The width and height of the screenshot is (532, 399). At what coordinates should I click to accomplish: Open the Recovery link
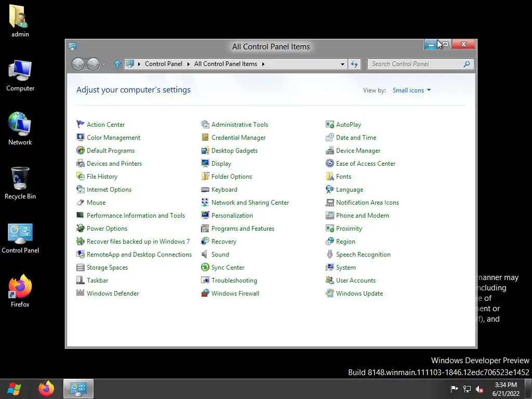(x=223, y=242)
